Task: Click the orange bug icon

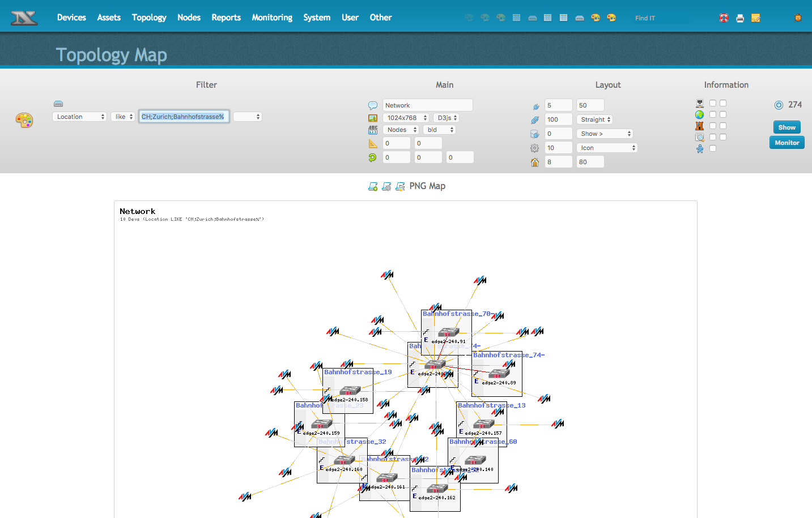Action: click(x=798, y=18)
